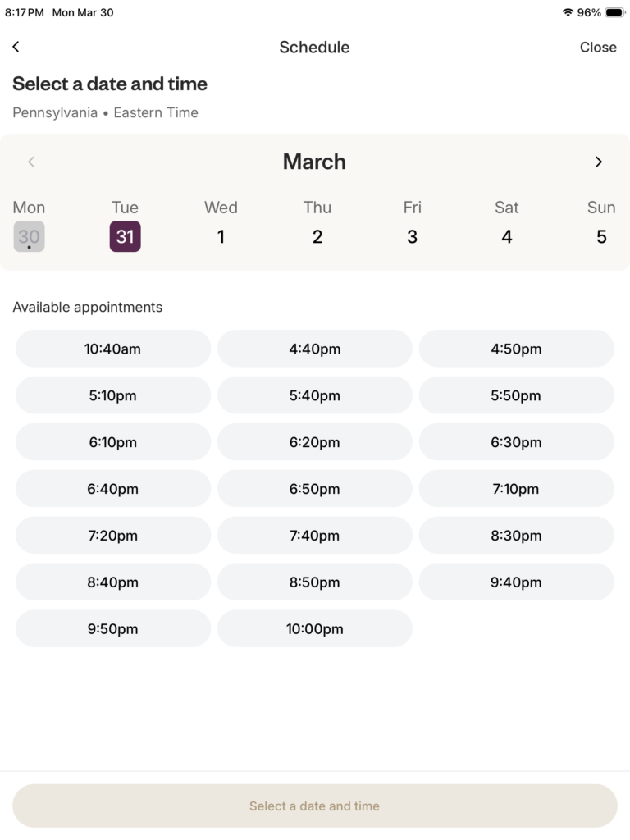Image resolution: width=630 pixels, height=840 pixels.
Task: Tap the battery indicator icon
Action: 614,12
